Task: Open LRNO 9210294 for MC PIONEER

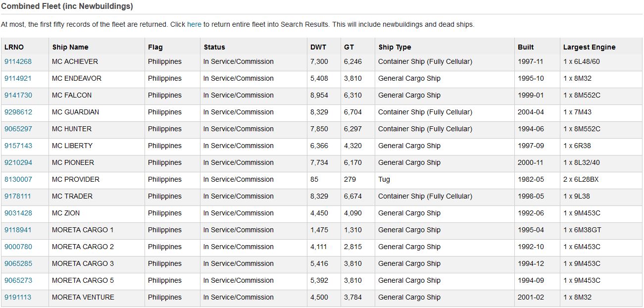Action: tap(18, 162)
